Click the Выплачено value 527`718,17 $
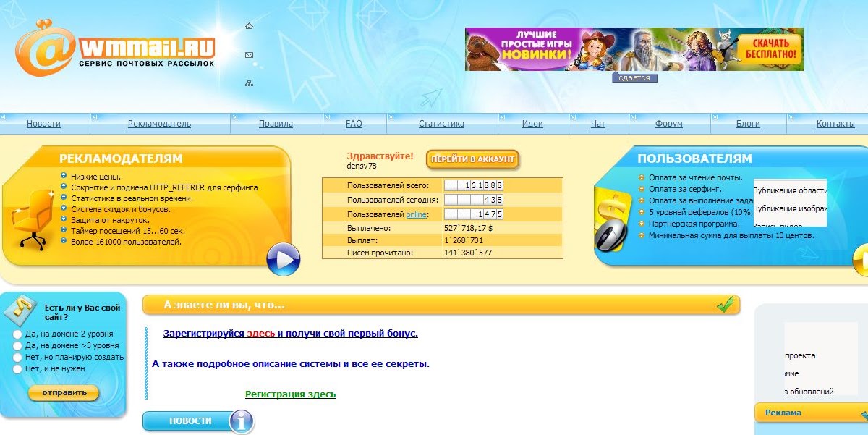 (x=468, y=228)
